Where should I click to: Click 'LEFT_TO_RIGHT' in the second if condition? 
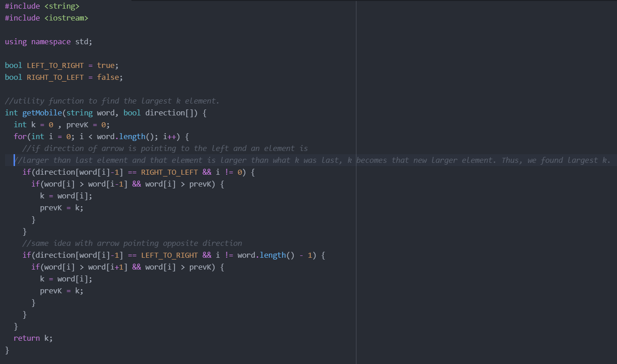click(x=169, y=255)
